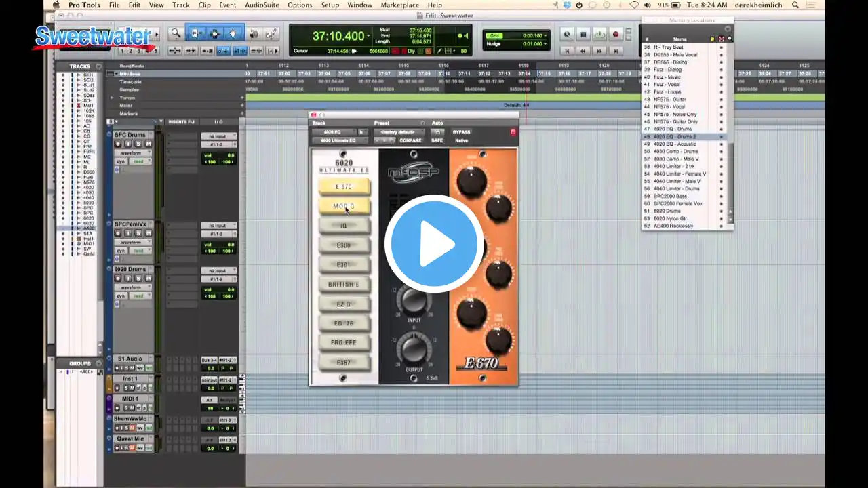This screenshot has height=488, width=868.
Task: Adjust the OUTPUT gain knob
Action: point(413,349)
